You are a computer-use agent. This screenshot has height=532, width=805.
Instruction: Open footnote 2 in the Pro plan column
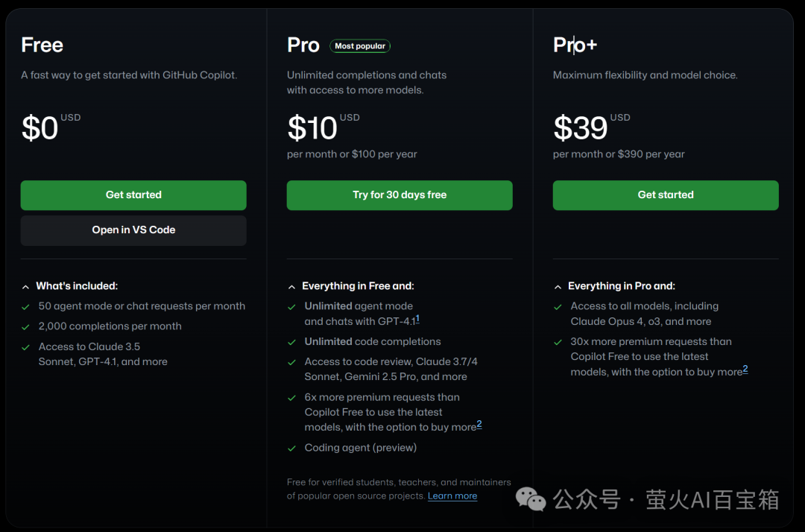tap(479, 425)
